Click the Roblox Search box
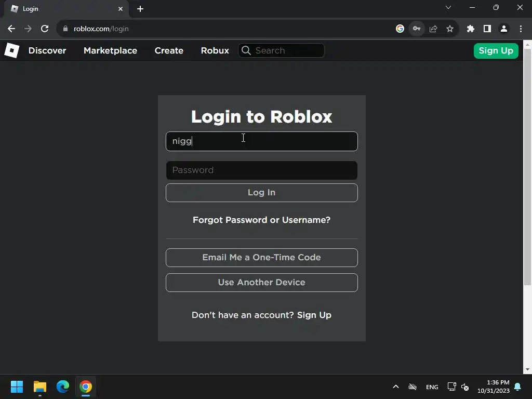The image size is (532, 399). tap(281, 50)
